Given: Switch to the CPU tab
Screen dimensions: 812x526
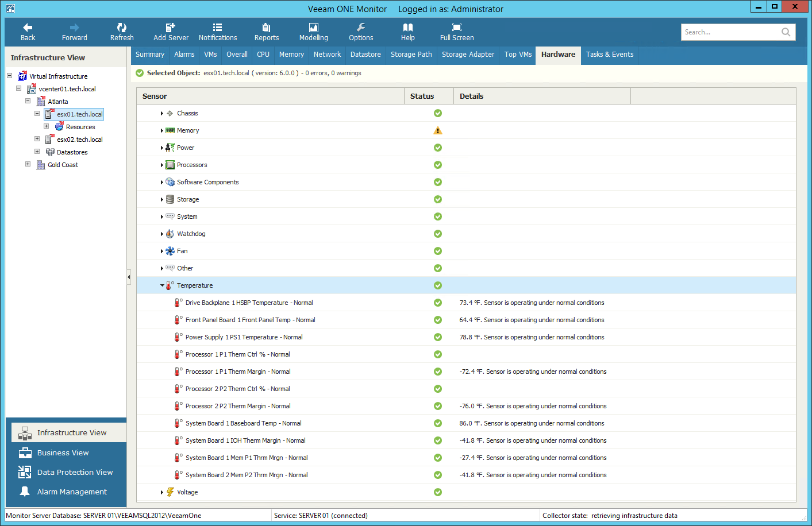Looking at the screenshot, I should tap(263, 55).
